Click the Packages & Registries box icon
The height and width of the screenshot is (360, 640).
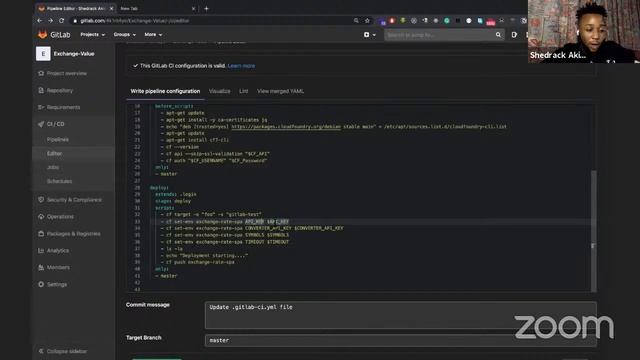[41, 234]
